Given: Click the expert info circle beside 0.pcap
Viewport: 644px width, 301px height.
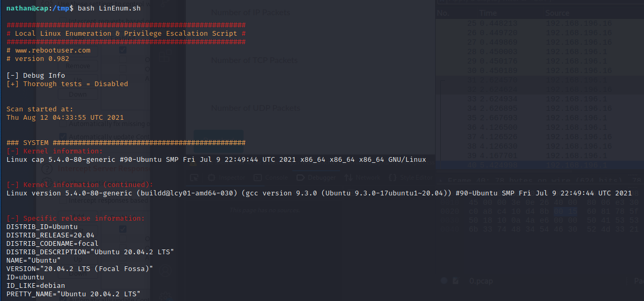Looking at the screenshot, I should [444, 281].
